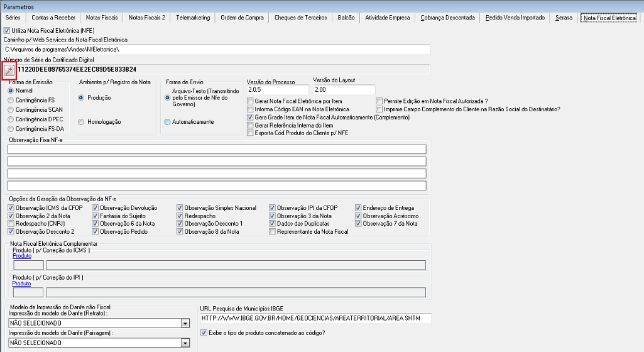Toggle Exibe o tipo de produto concatenado
644x352 pixels.
point(204,333)
